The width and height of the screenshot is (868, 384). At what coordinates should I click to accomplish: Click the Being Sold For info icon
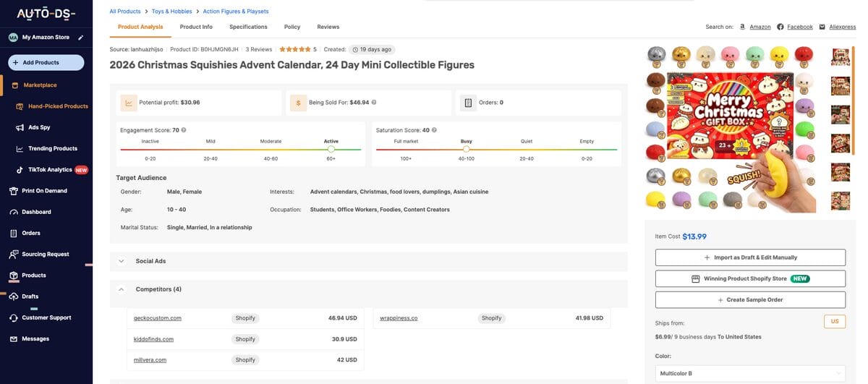(374, 103)
